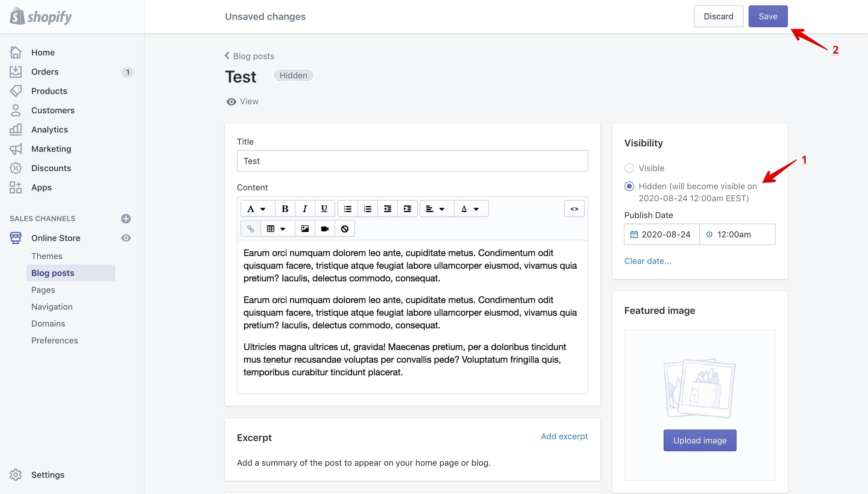The height and width of the screenshot is (494, 868).
Task: Open the text color dropdown
Action: pyautogui.click(x=471, y=209)
